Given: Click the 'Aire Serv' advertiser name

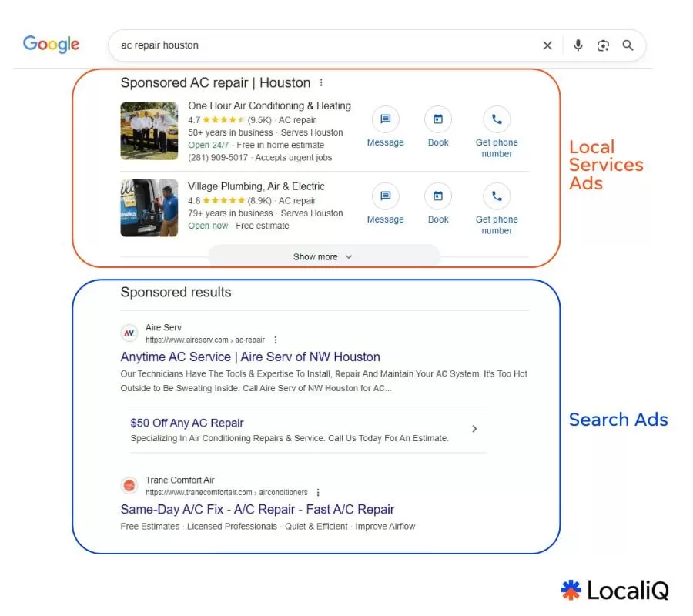Looking at the screenshot, I should pyautogui.click(x=163, y=327).
